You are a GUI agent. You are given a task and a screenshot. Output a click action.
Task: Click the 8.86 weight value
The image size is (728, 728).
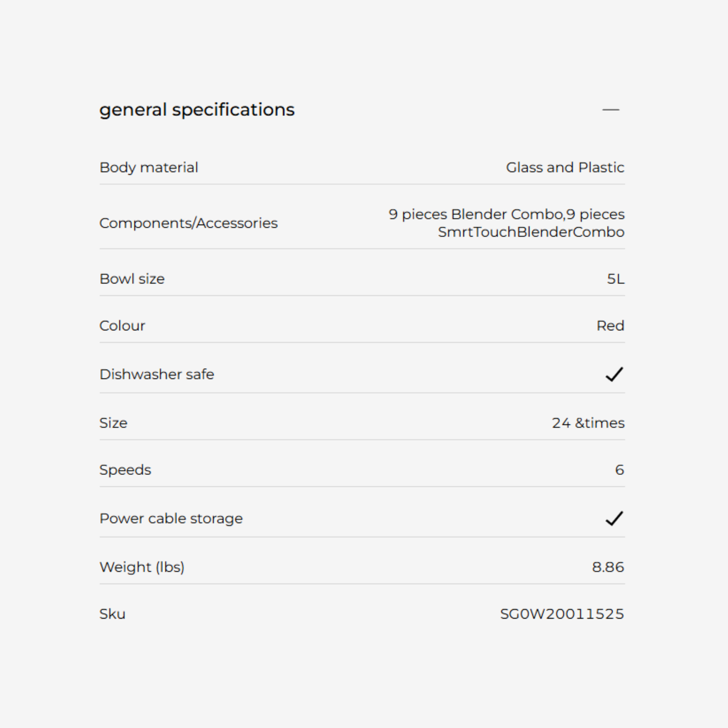click(608, 567)
